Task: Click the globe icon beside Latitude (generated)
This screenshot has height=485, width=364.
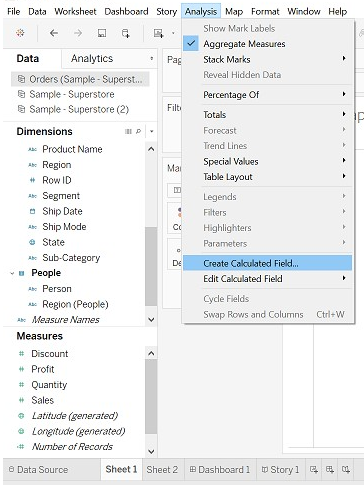Action: (x=21, y=416)
